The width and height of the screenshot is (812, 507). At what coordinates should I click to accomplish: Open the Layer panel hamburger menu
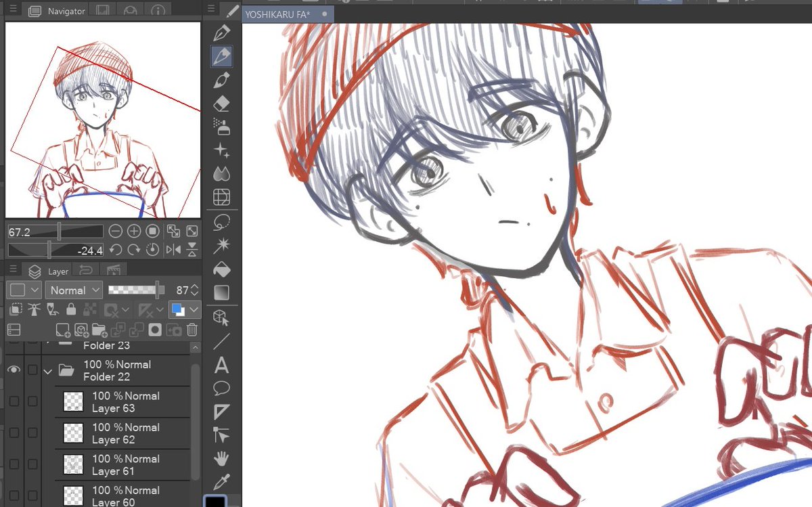(x=13, y=269)
